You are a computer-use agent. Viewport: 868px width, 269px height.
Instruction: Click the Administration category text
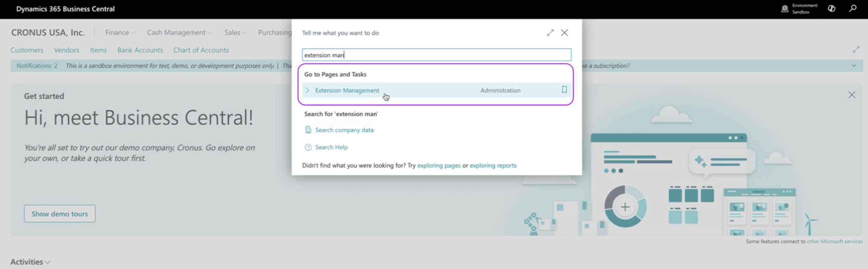[x=500, y=90]
